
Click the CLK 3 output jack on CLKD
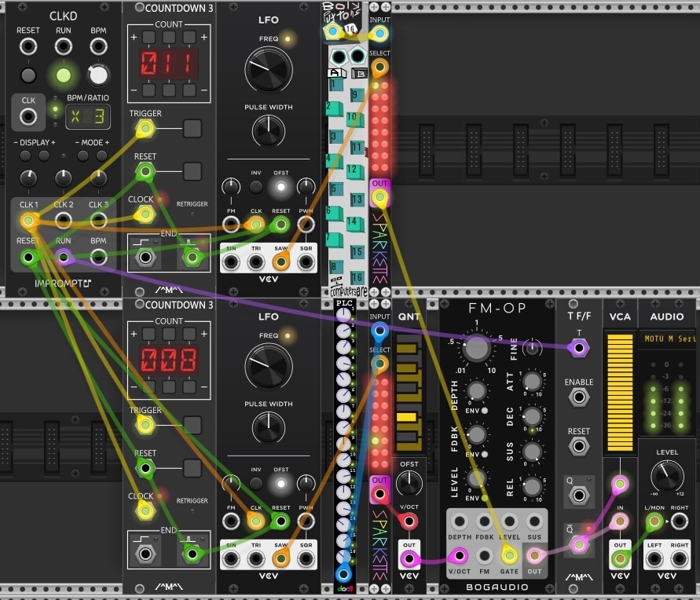[x=98, y=221]
